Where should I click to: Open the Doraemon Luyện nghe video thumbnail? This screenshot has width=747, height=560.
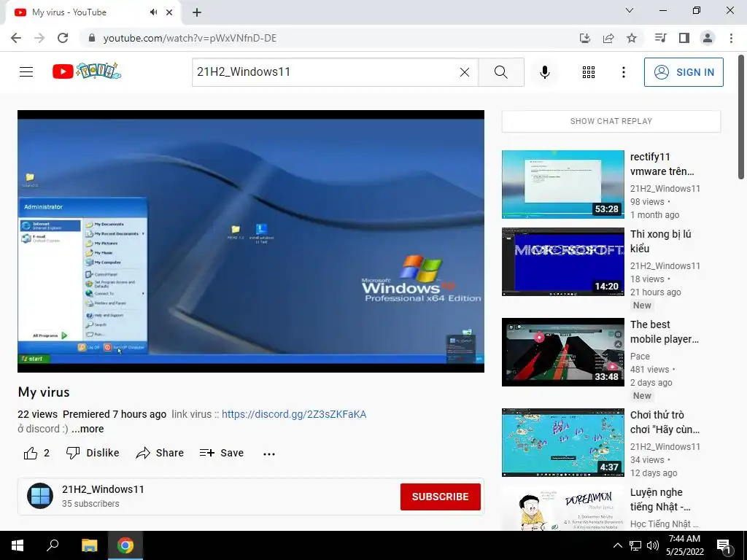coord(562,508)
